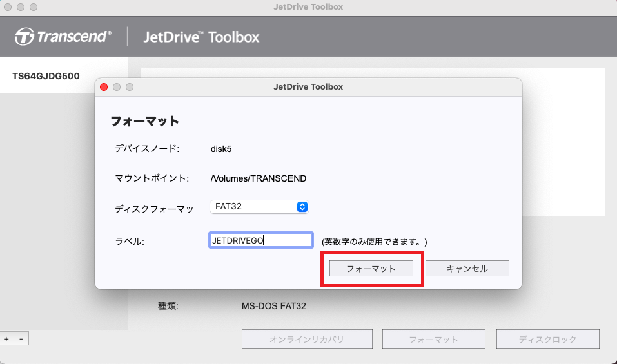Click the Format button in the format dialog

pyautogui.click(x=371, y=269)
